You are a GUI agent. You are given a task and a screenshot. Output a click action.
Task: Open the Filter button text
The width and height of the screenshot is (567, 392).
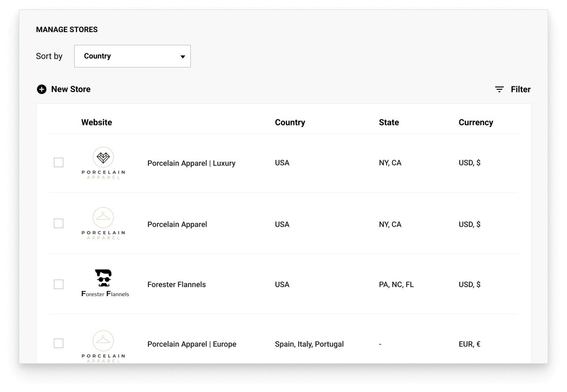pos(520,89)
